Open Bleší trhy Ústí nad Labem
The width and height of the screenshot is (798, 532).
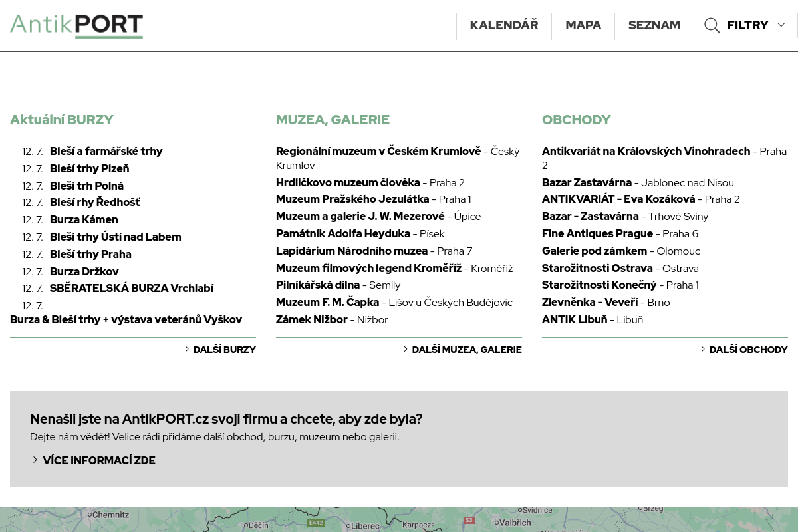tap(116, 237)
